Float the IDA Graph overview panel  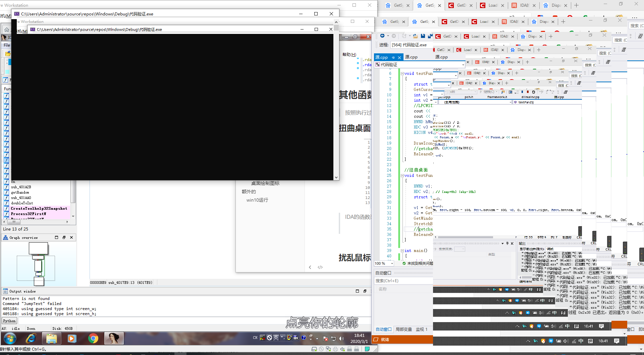point(64,237)
